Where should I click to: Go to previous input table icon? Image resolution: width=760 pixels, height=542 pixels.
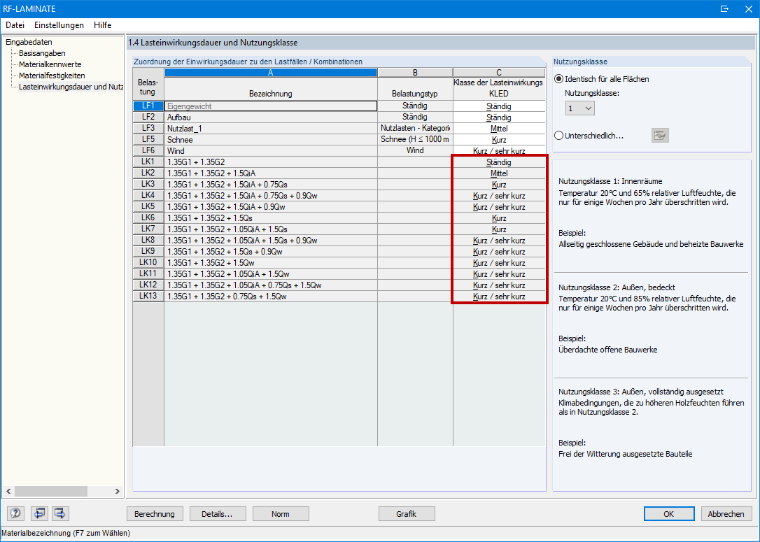point(39,513)
